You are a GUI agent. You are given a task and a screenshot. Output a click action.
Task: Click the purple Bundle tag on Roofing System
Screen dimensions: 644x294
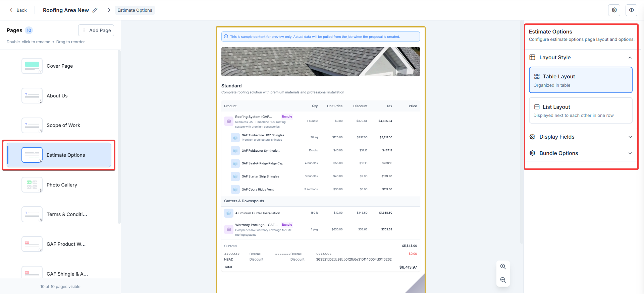(x=287, y=117)
